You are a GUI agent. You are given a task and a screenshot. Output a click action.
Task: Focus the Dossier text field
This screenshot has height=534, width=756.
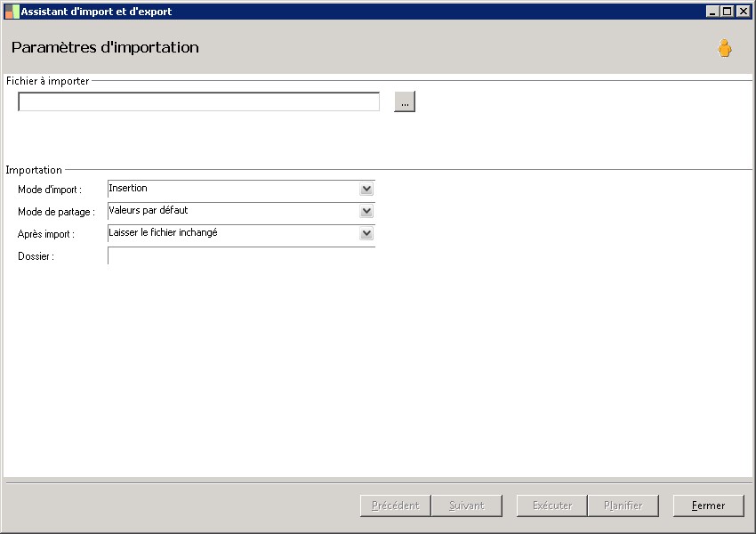[x=240, y=256]
